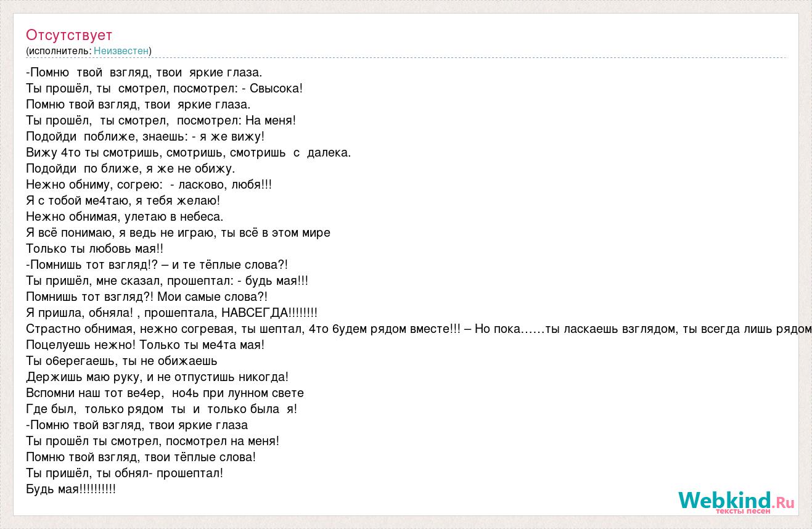The width and height of the screenshot is (812, 529).
Task: Click line 'Я пришла, обняла! , прошептала, НАВСЕГДА'
Action: pos(172,313)
